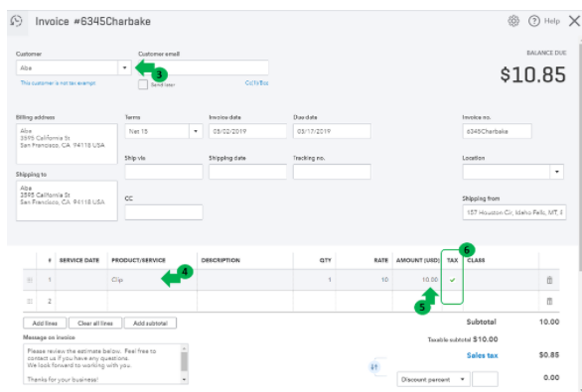The height and width of the screenshot is (392, 582).
Task: Click the Cc/Bcc link
Action: click(256, 83)
